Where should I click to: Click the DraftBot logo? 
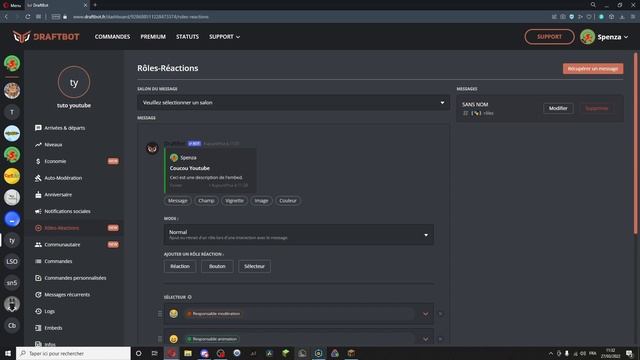click(46, 37)
